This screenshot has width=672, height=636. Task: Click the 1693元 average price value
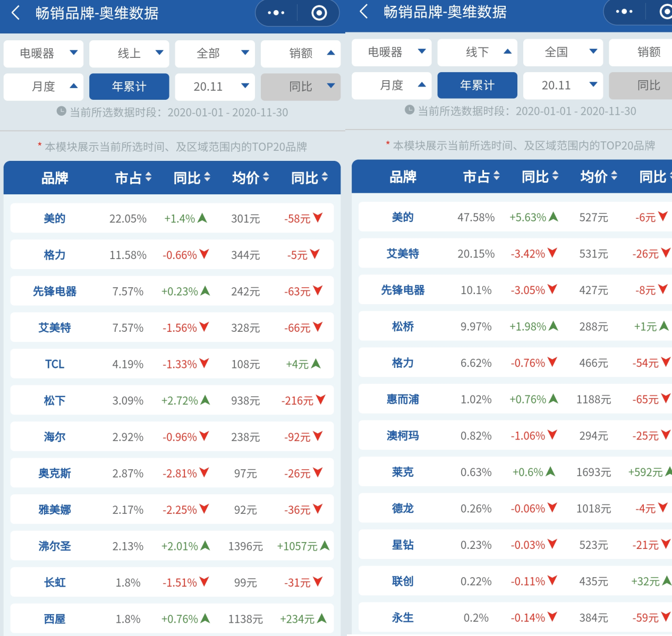593,472
